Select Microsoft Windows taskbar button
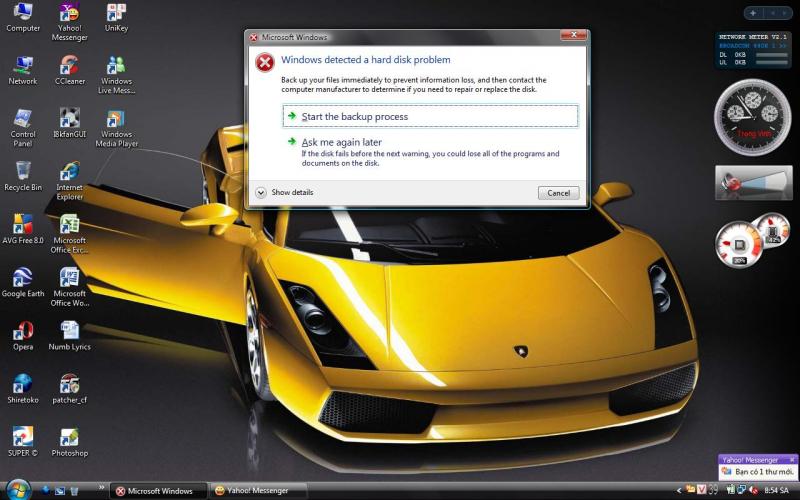This screenshot has height=500, width=800. [155, 491]
